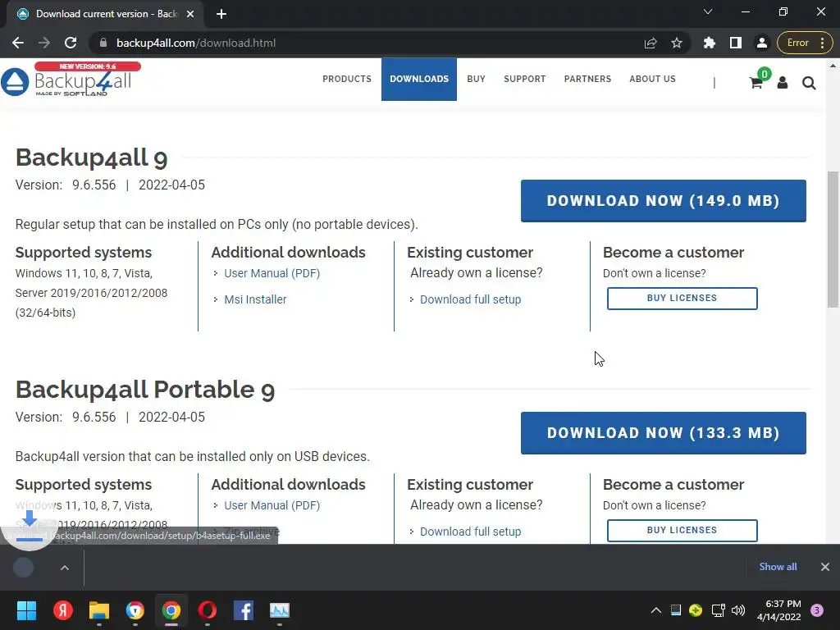Click Backup4all 9 BUY LICENSES button

pos(682,299)
